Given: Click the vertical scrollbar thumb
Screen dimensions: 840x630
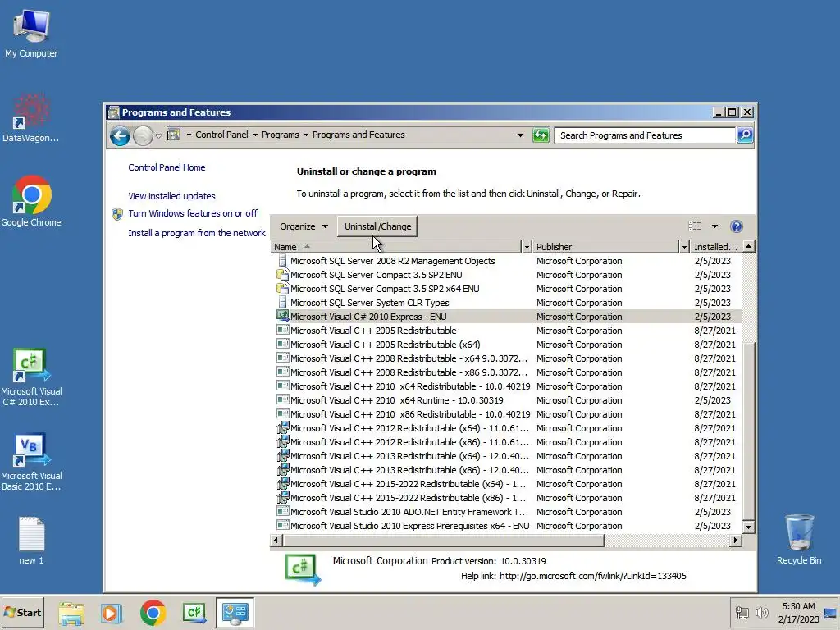Looking at the screenshot, I should click(x=748, y=431).
